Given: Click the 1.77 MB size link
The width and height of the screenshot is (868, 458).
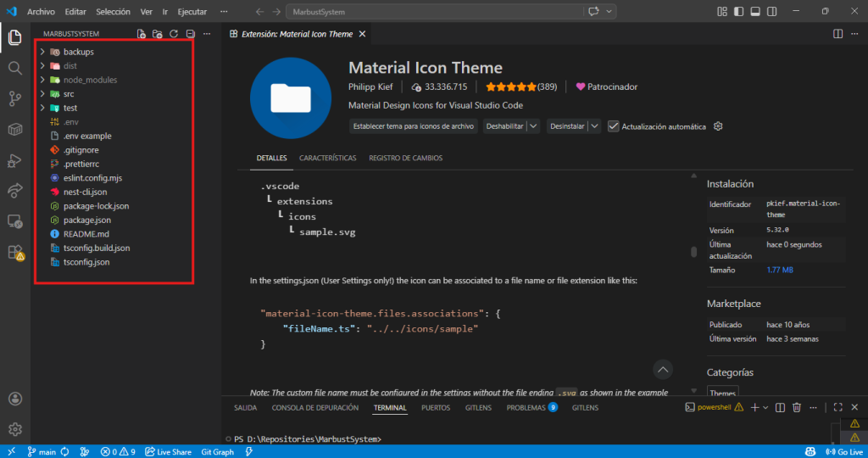Looking at the screenshot, I should tap(780, 271).
